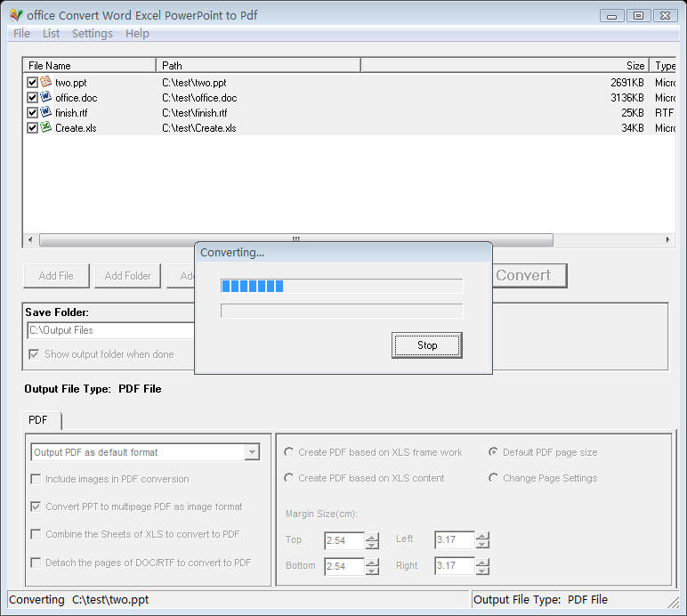This screenshot has width=687, height=616.
Task: Click the right arrow of the horizontal scrollbar
Action: coord(667,239)
